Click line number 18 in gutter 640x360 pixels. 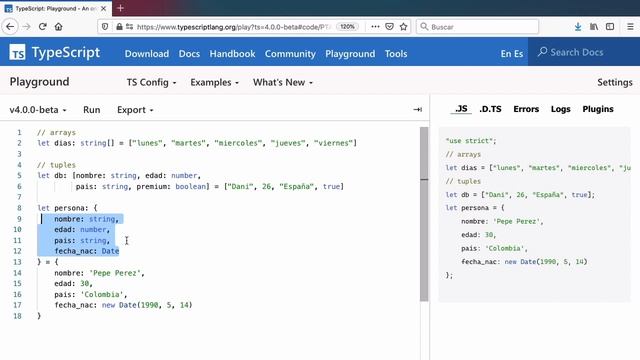coord(17,316)
